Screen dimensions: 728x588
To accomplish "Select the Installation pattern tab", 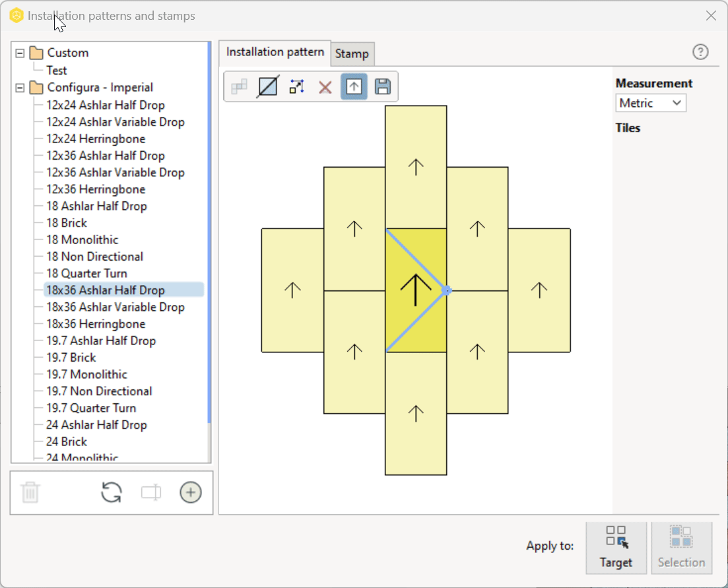I will coord(275,52).
